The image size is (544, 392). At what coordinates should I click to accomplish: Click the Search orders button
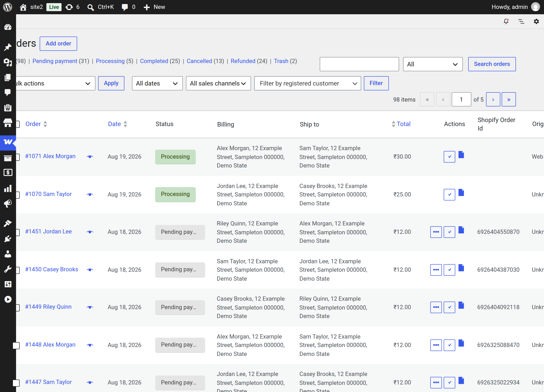pyautogui.click(x=492, y=64)
